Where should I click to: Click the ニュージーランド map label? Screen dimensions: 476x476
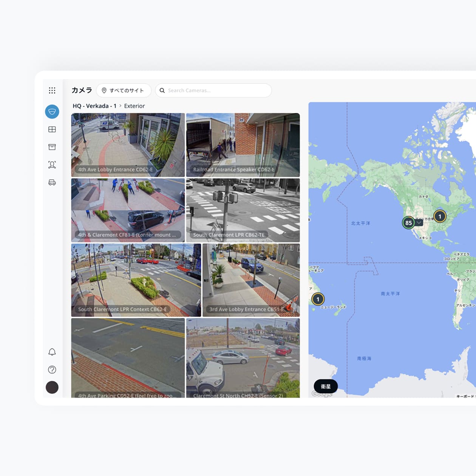coord(333,307)
